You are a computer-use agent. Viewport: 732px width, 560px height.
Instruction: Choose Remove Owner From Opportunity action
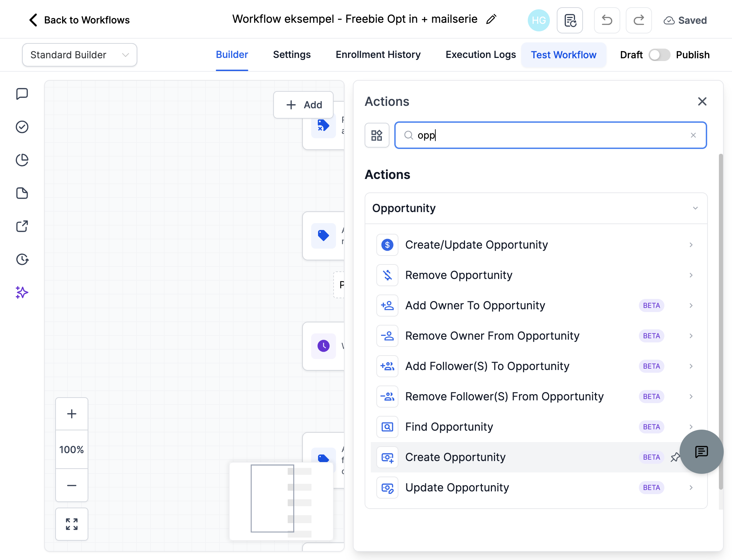pos(536,336)
